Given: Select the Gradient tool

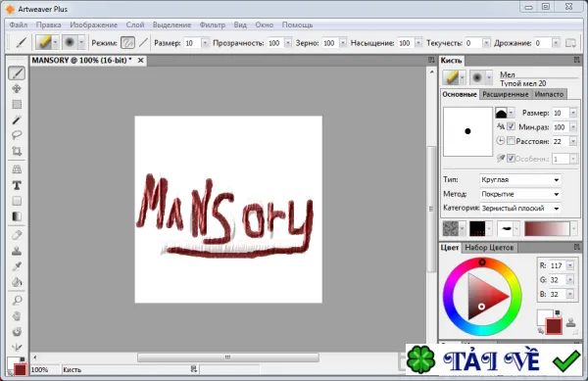Looking at the screenshot, I should [17, 216].
